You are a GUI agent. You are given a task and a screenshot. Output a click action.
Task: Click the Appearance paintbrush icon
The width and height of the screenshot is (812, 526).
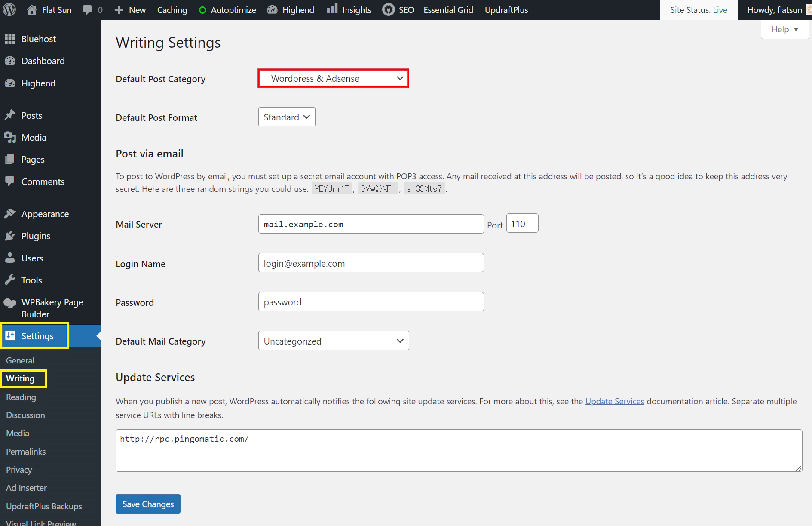point(10,214)
